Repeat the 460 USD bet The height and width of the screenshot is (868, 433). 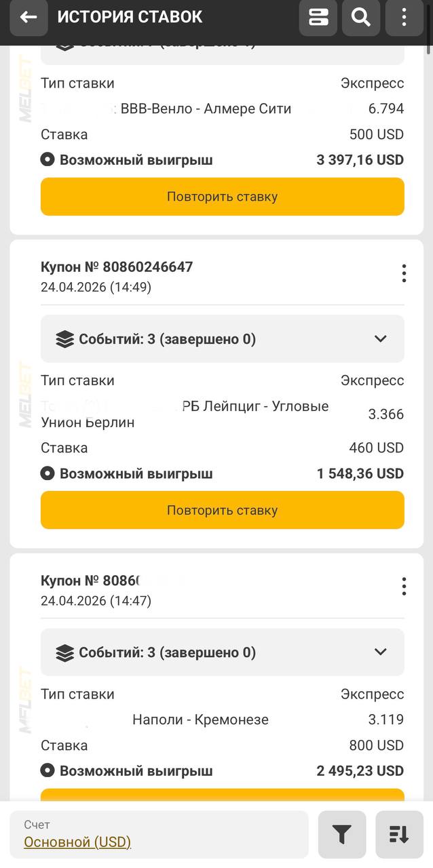(x=222, y=510)
